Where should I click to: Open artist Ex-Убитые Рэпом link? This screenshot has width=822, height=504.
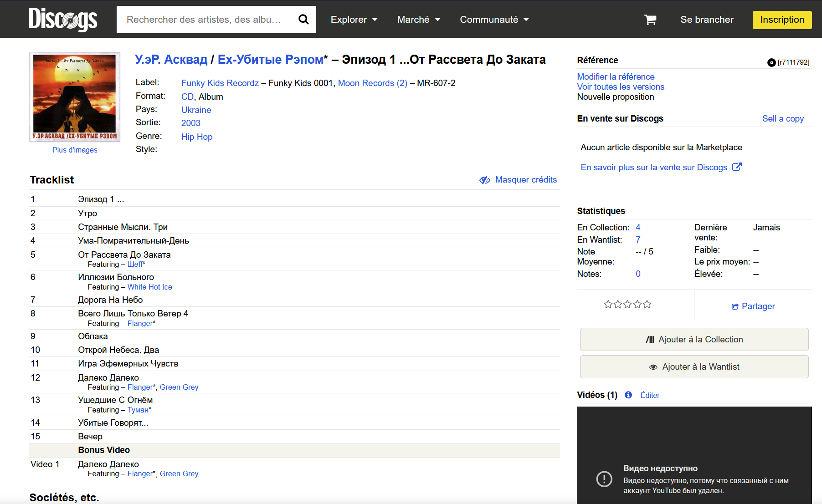click(271, 60)
